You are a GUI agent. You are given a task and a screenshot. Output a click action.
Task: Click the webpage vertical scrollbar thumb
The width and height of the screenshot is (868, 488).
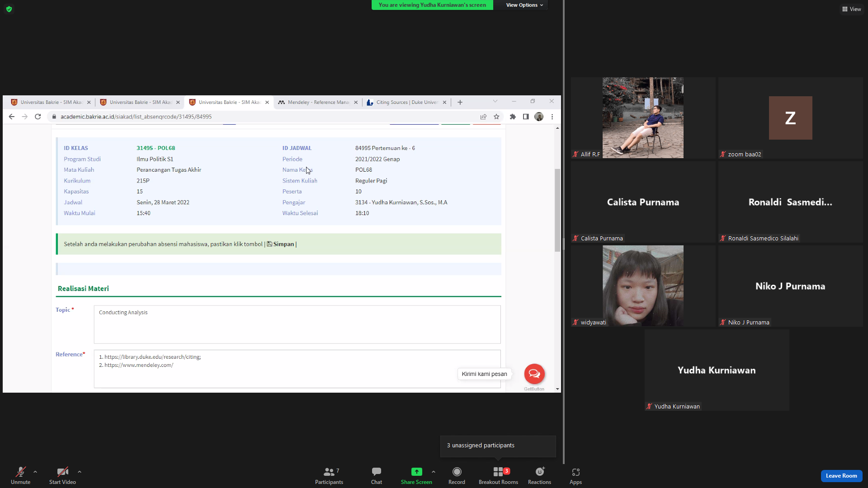tap(557, 210)
